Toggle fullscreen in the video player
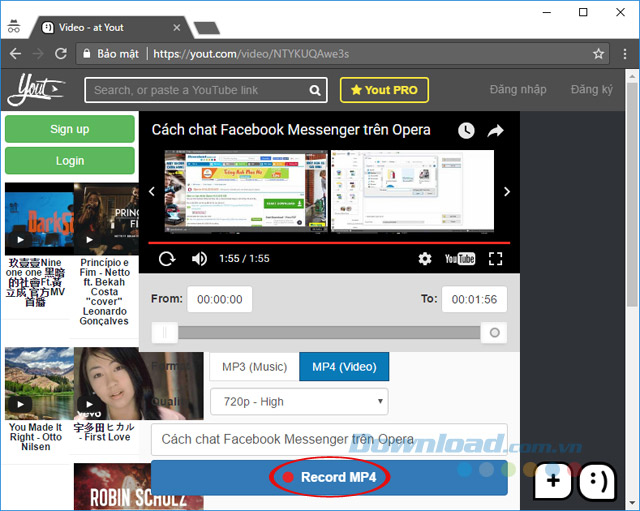 tap(496, 258)
